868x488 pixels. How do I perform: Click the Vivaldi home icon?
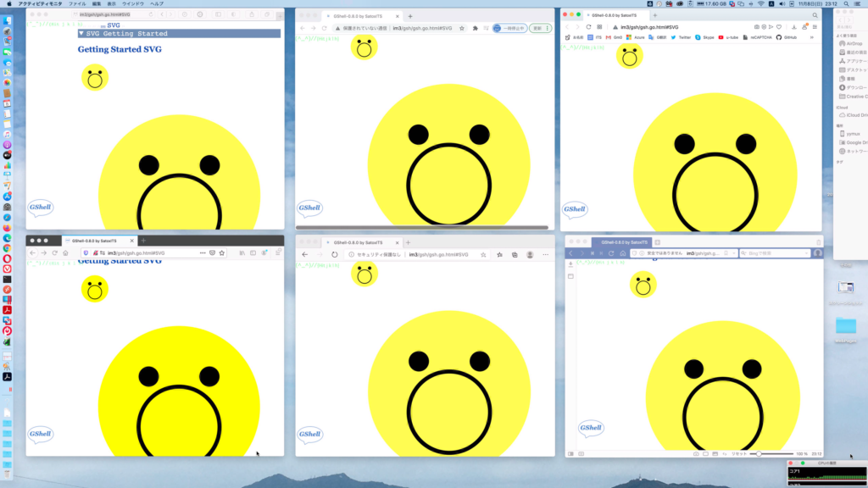tap(623, 253)
